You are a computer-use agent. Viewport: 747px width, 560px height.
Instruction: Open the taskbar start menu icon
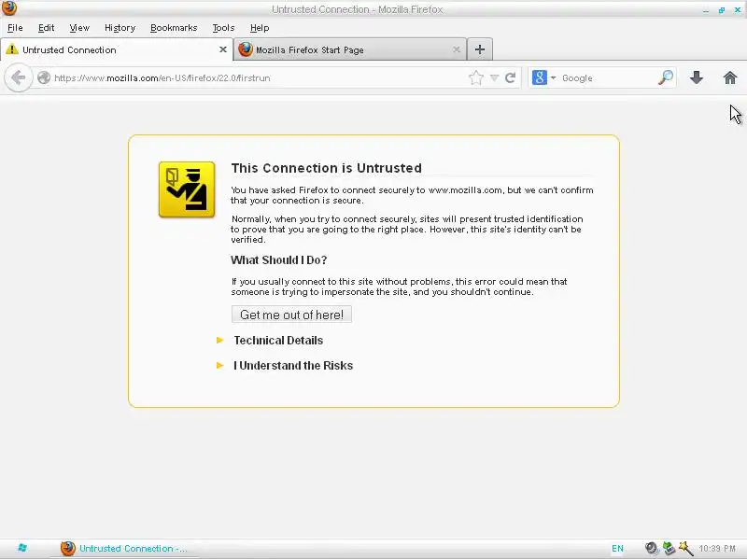pyautogui.click(x=21, y=548)
